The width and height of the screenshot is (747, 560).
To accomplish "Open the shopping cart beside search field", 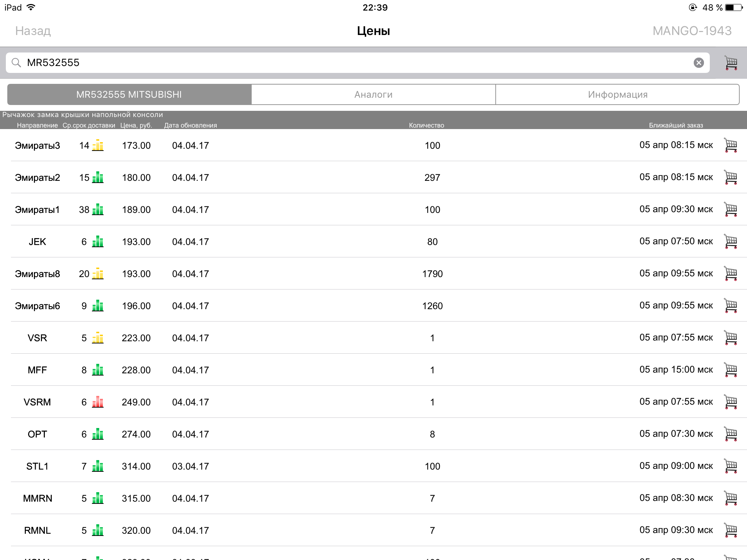I will [731, 63].
